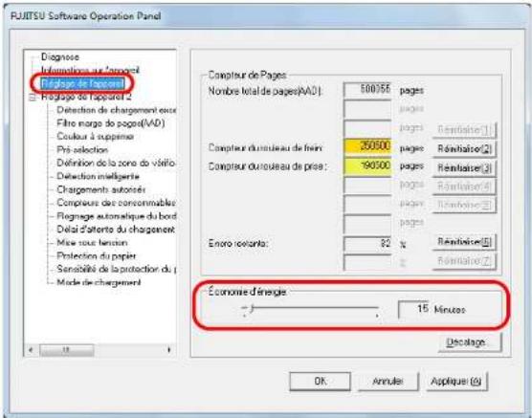Select Chargements autorisés
This screenshot has height=418, width=532.
click(101, 189)
